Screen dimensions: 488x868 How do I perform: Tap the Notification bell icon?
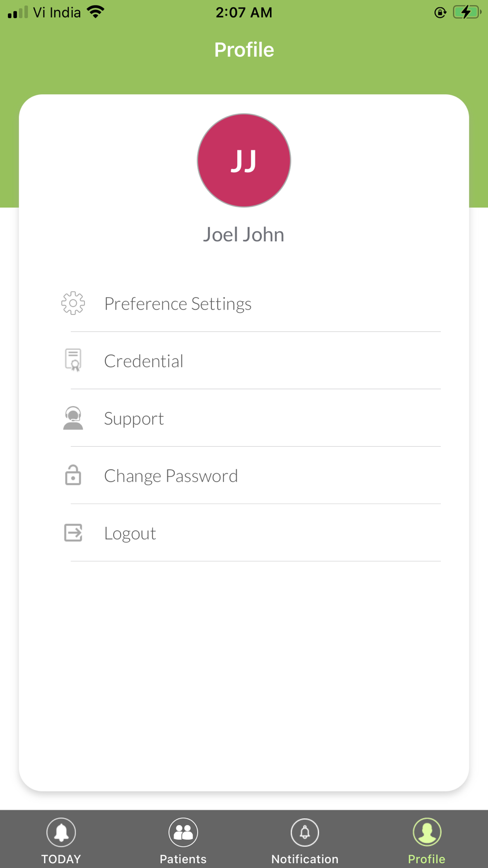click(x=305, y=832)
